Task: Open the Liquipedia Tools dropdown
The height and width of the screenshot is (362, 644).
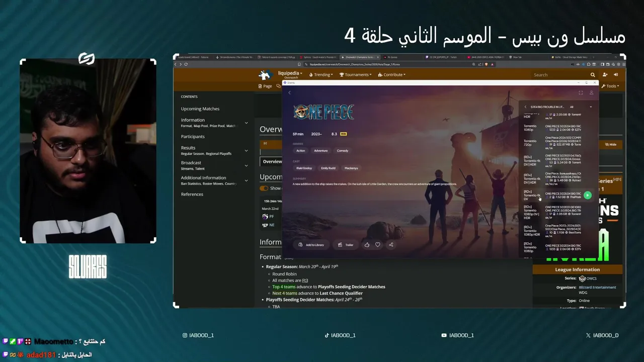Action: click(x=610, y=86)
